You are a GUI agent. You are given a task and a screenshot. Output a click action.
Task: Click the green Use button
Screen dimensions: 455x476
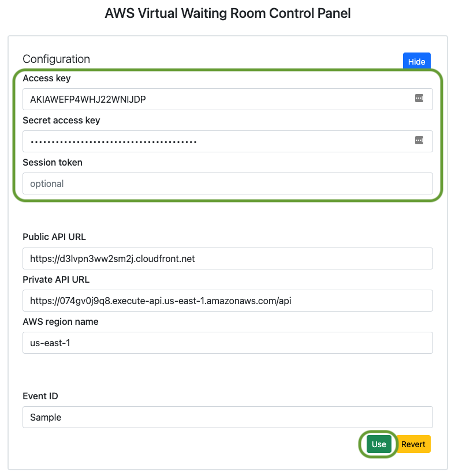[x=379, y=444]
